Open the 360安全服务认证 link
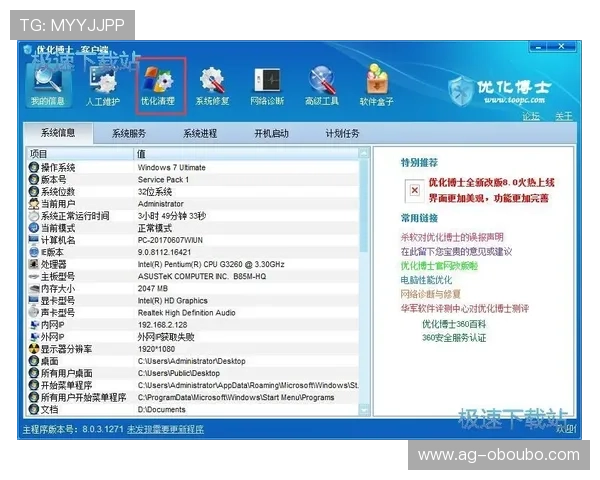600x480 pixels. 454,338
